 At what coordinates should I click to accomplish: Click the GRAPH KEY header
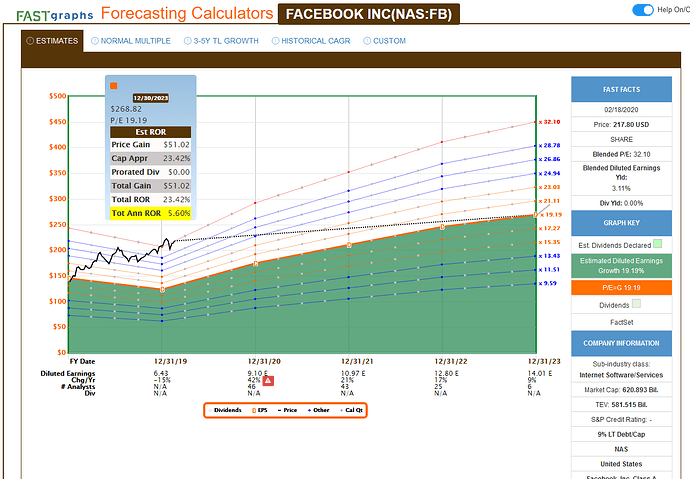[621, 223]
